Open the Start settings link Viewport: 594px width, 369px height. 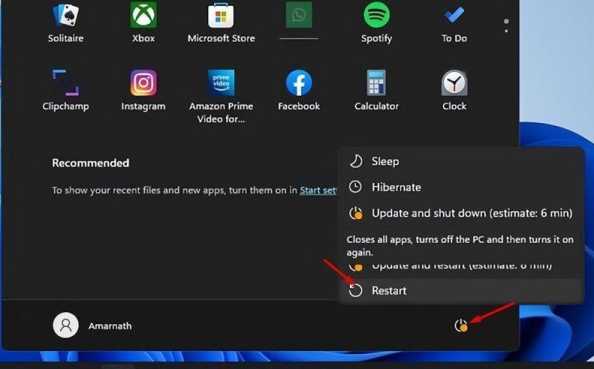[317, 190]
